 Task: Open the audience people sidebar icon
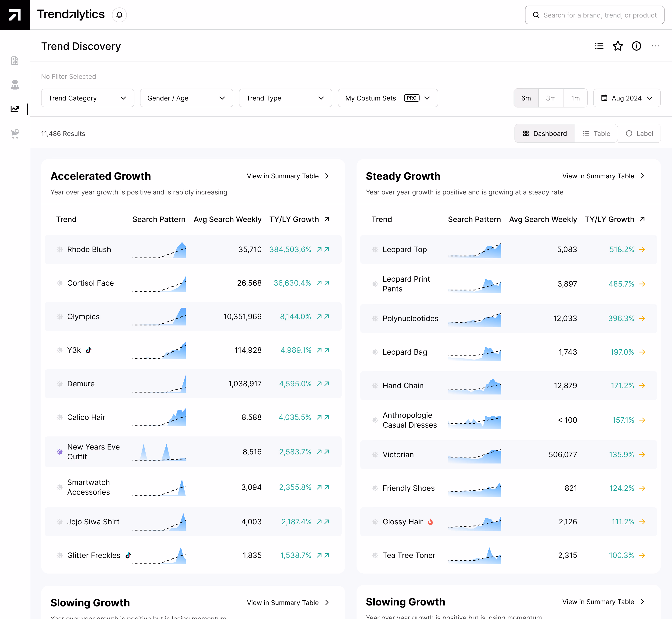pyautogui.click(x=15, y=85)
